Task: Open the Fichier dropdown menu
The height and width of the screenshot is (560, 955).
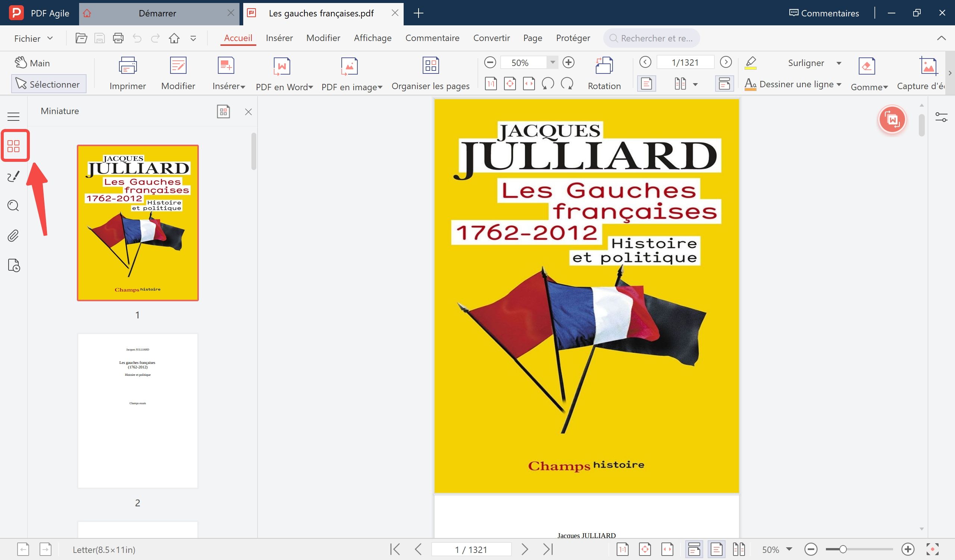Action: tap(33, 38)
